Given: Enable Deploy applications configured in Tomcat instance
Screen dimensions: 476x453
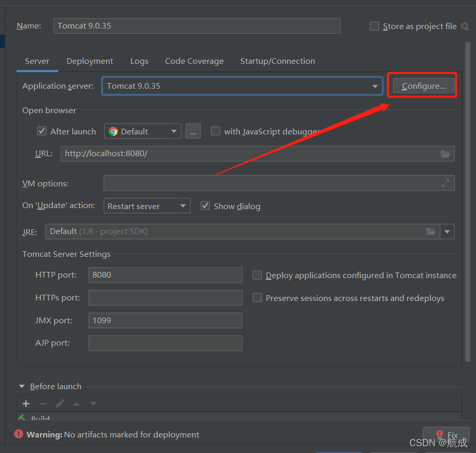Looking at the screenshot, I should coord(257,275).
